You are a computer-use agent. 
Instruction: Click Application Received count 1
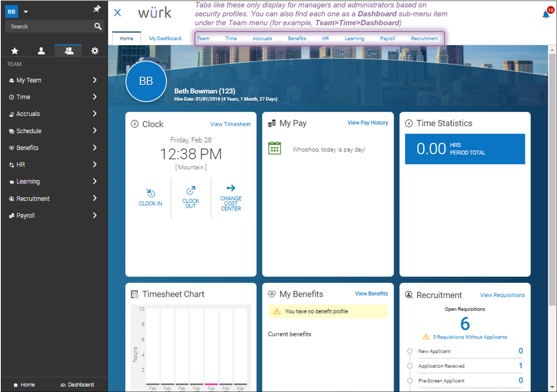520,366
